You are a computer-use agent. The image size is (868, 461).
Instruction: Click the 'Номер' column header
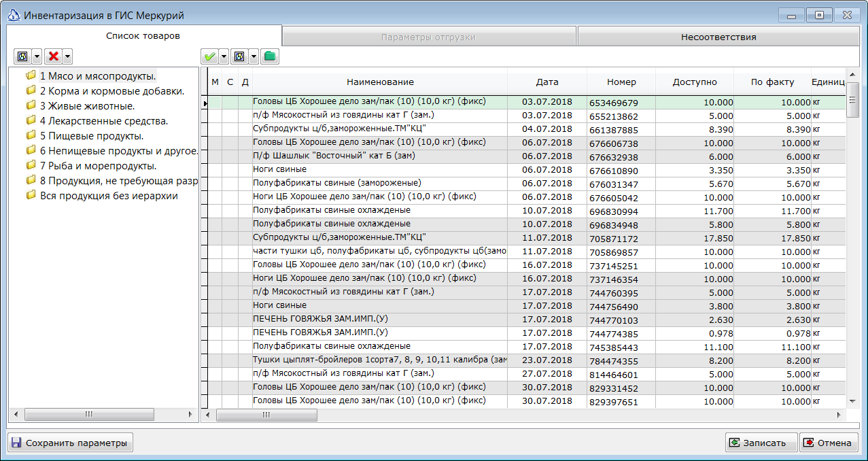point(622,82)
